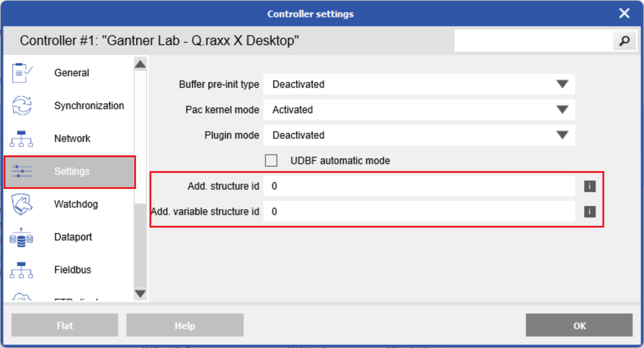644x348 pixels.
Task: Open Watchdog via its dog icon
Action: [x=22, y=204]
